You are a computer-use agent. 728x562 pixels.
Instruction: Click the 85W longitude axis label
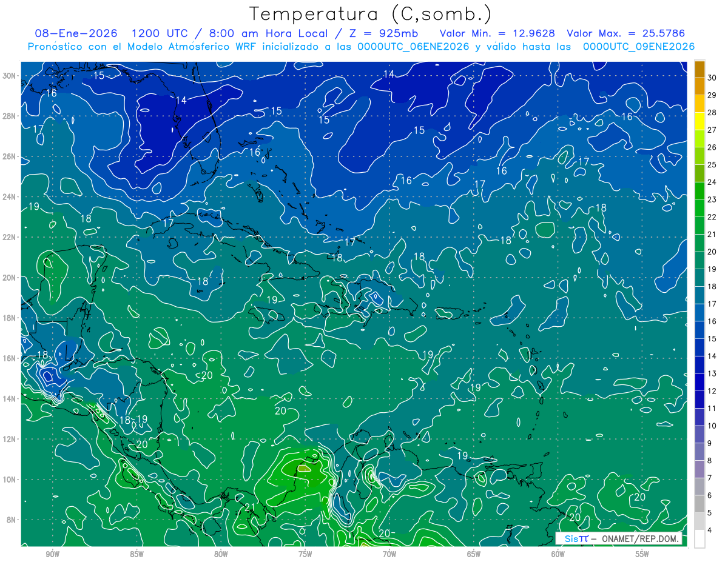click(x=136, y=554)
